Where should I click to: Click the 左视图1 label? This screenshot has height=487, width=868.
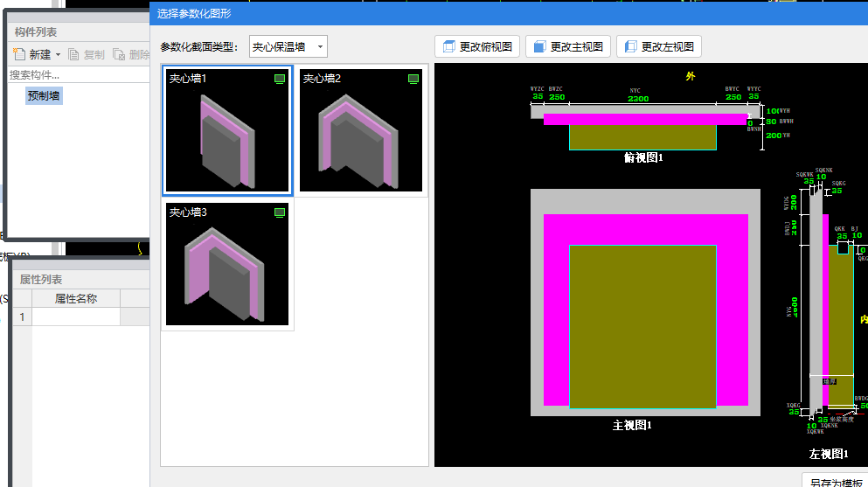tap(829, 454)
